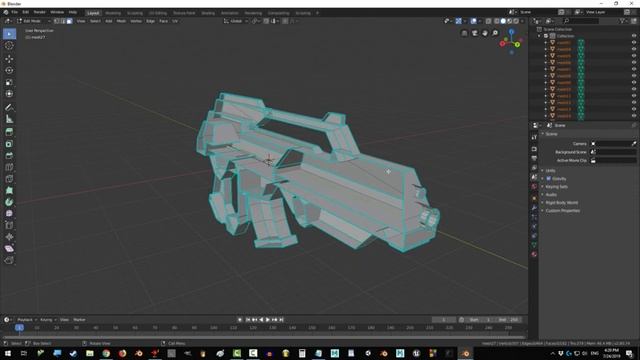Activate the 3D Cursor tool
Screen dimensions: 640x360
point(9,46)
